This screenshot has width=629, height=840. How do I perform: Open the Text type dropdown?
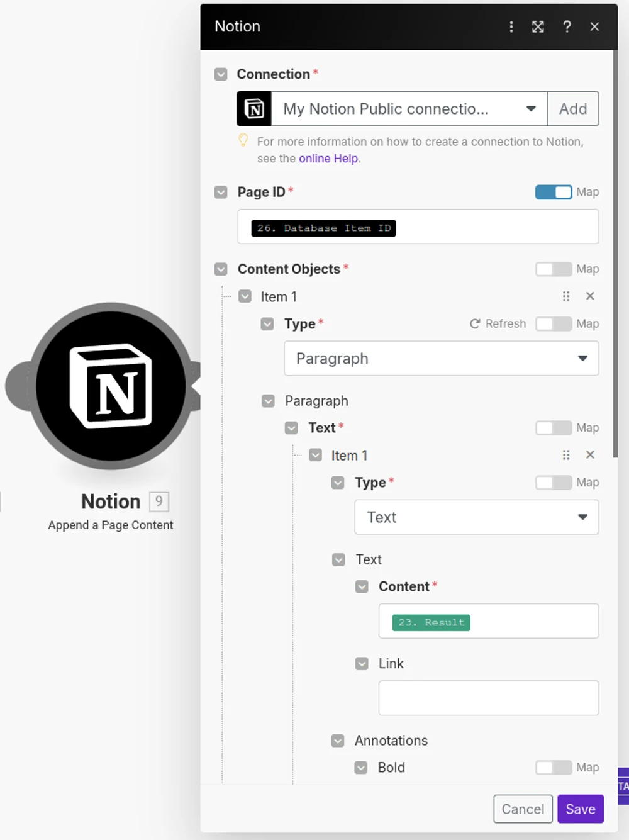point(477,517)
